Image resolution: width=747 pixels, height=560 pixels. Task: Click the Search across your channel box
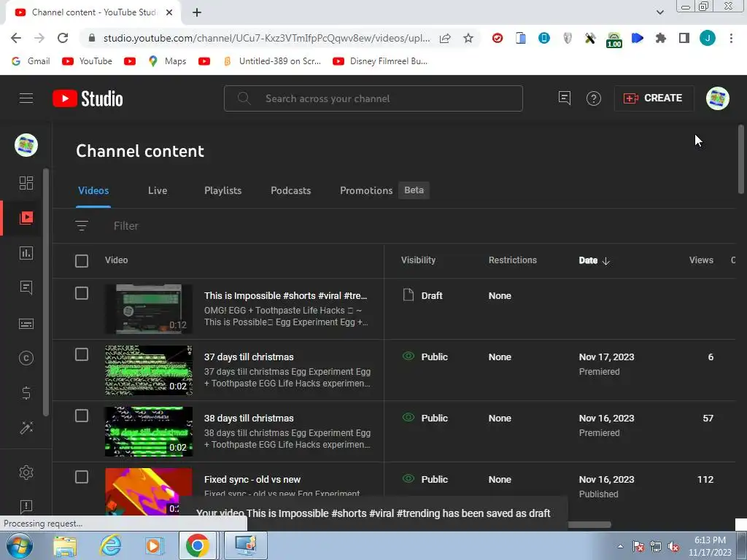(373, 98)
